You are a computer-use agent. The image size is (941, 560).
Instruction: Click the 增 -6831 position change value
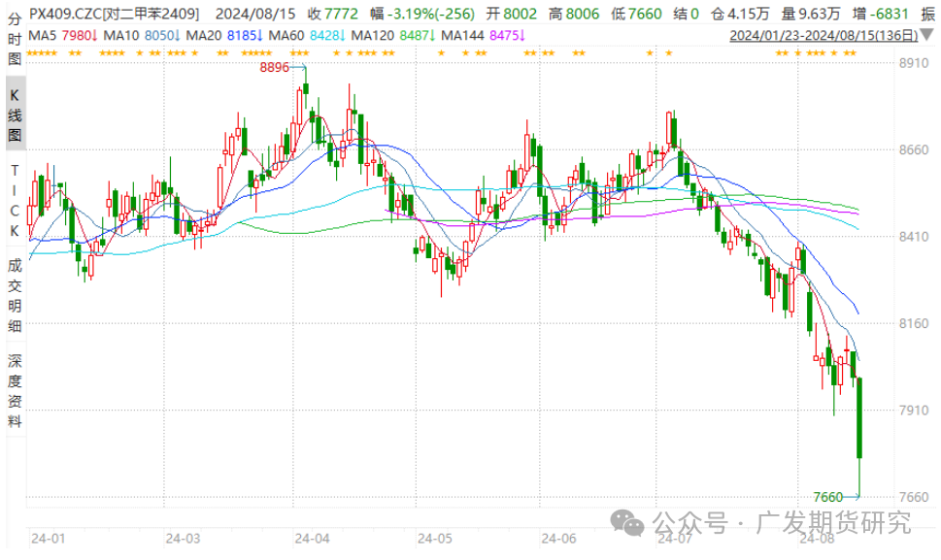click(881, 14)
